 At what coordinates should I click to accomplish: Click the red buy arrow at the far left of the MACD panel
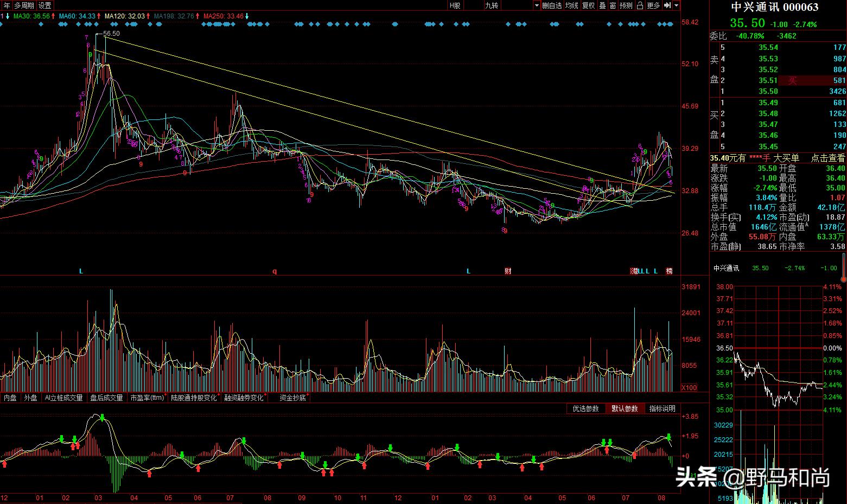[x=4, y=464]
